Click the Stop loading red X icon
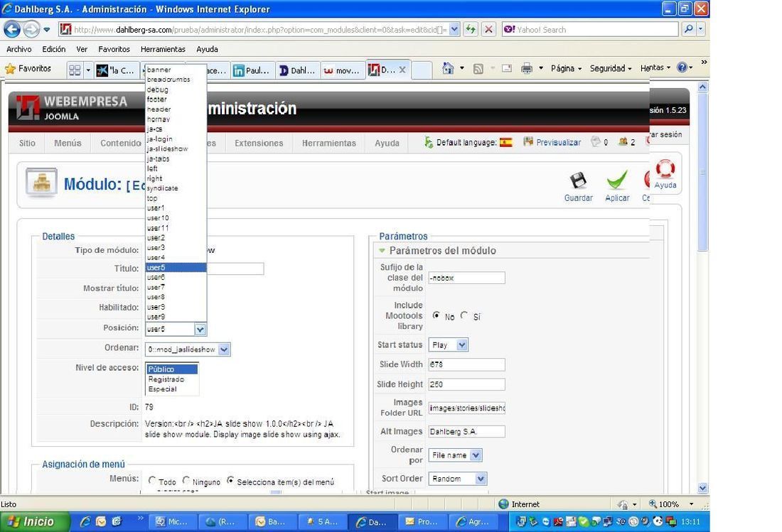 click(x=489, y=29)
